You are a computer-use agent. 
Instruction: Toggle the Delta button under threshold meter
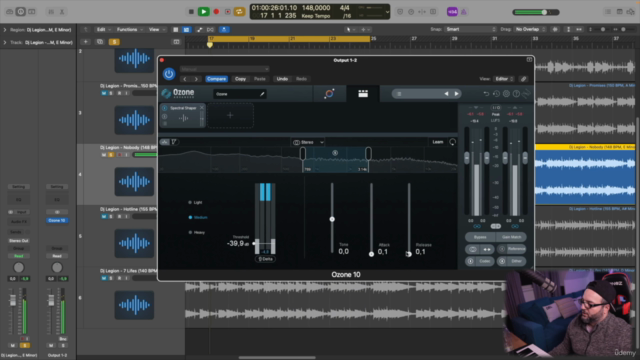pyautogui.click(x=265, y=259)
